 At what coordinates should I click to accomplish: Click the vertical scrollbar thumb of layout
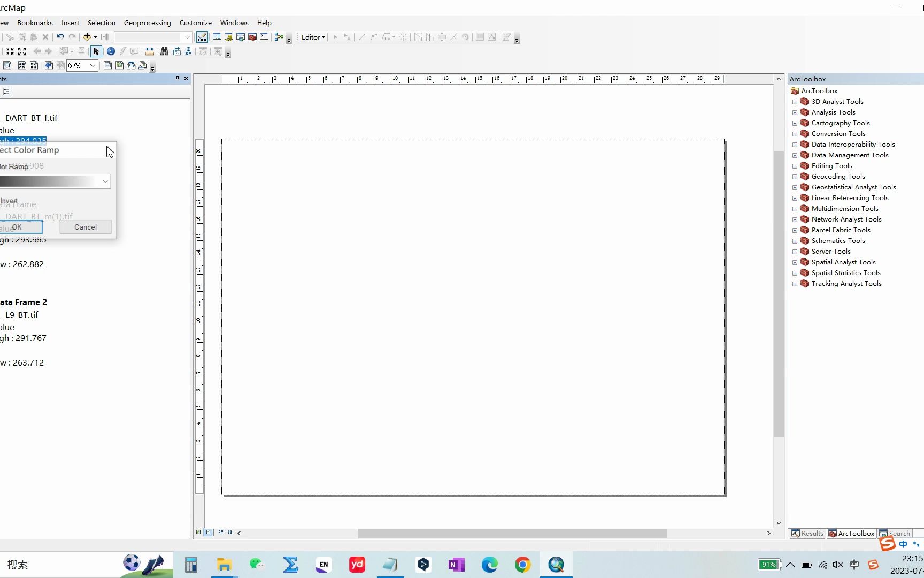[779, 294]
